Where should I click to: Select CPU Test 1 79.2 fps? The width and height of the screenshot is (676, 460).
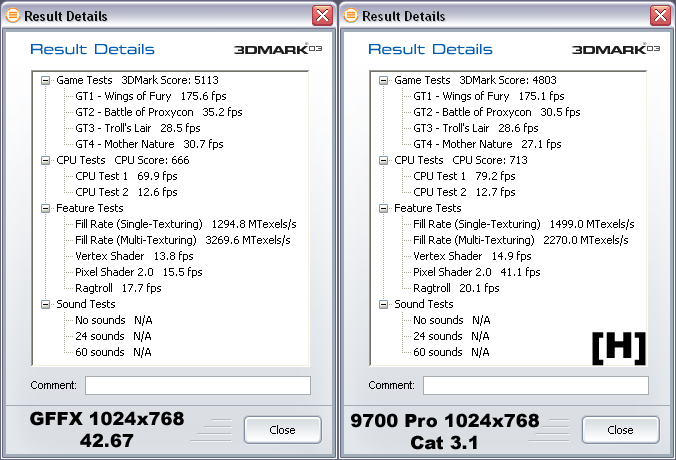click(x=464, y=176)
